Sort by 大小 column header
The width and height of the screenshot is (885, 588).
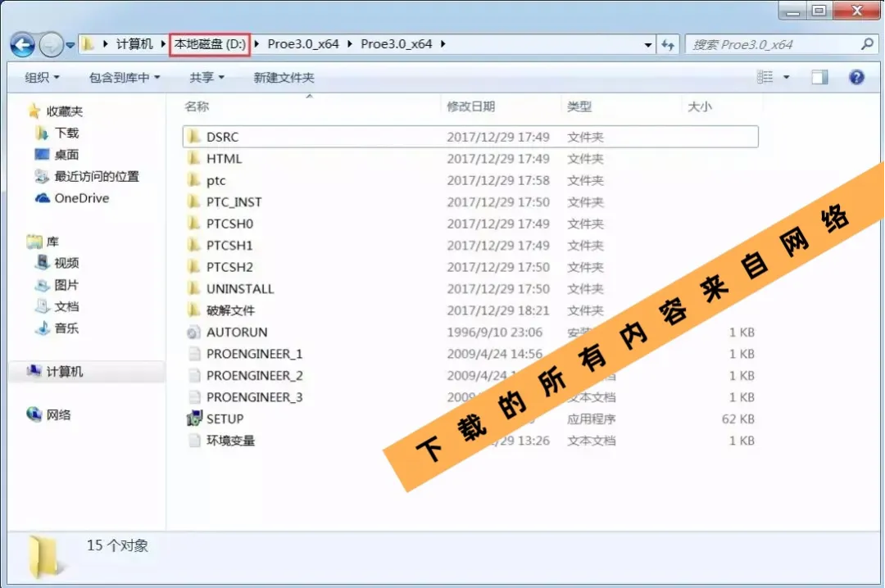tap(699, 106)
